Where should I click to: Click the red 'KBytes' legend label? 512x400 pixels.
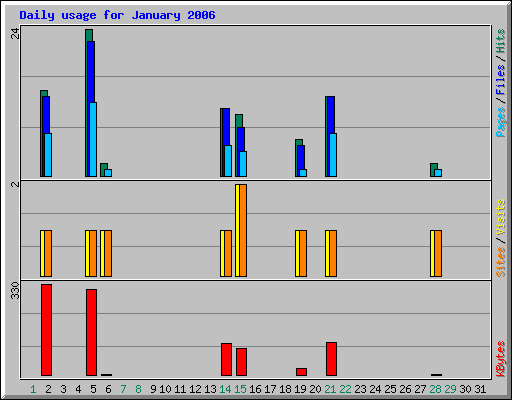(x=500, y=359)
